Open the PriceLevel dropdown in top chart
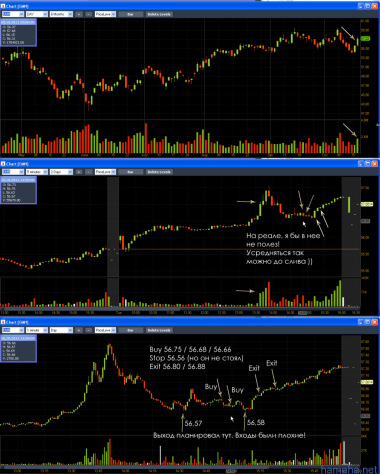 (105, 14)
